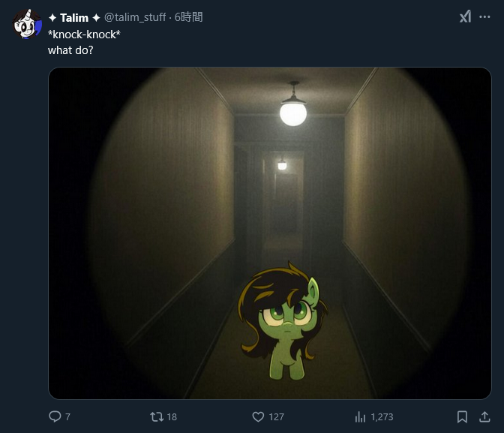Click the like count 127
This screenshot has height=433, width=504.
(x=276, y=417)
